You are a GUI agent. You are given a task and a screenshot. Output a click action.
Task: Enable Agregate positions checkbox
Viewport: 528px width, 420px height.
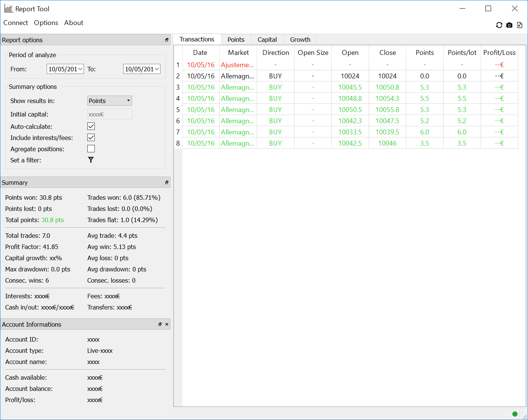[91, 149]
